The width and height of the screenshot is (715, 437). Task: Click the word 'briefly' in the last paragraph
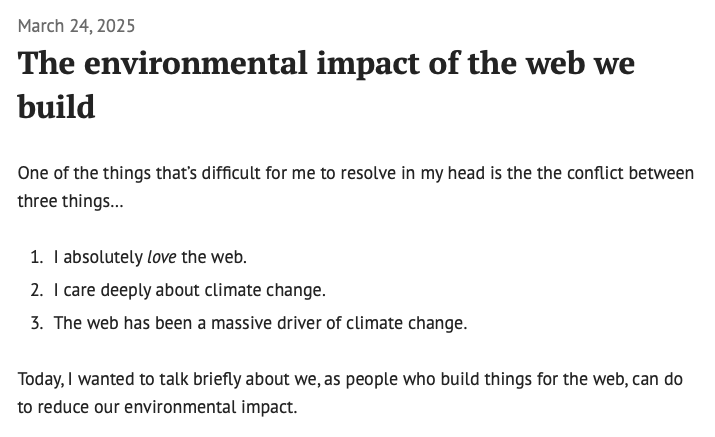(217, 380)
